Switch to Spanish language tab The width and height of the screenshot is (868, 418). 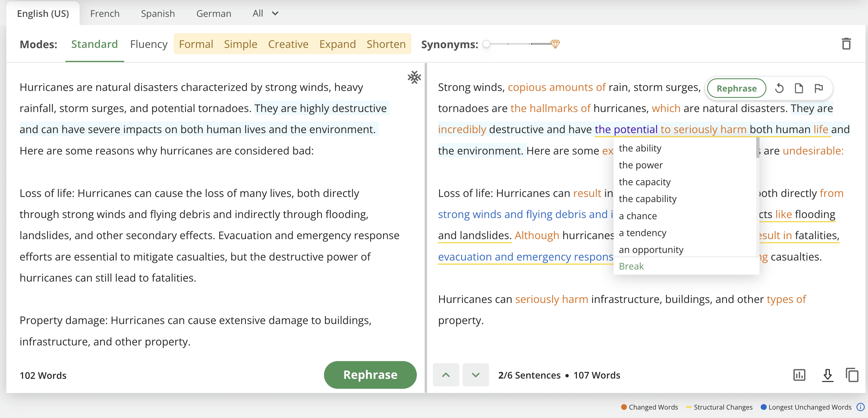tap(158, 14)
